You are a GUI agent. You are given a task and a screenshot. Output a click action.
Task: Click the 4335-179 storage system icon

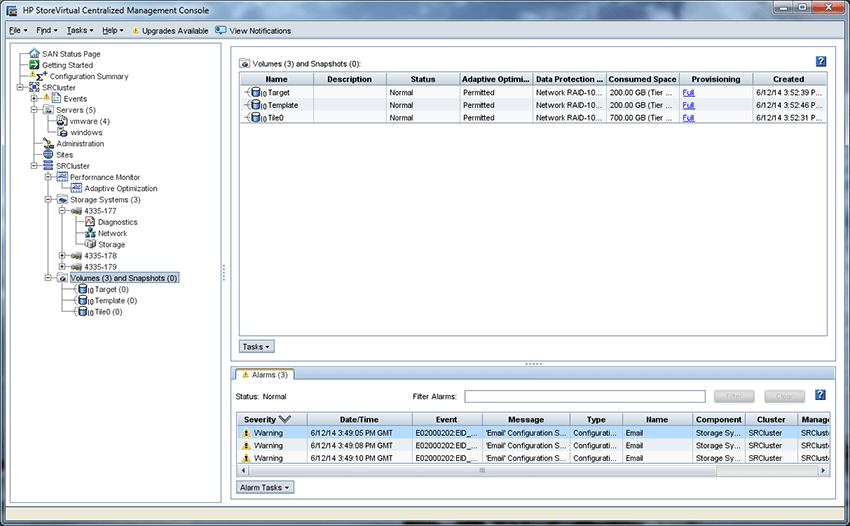(x=76, y=267)
